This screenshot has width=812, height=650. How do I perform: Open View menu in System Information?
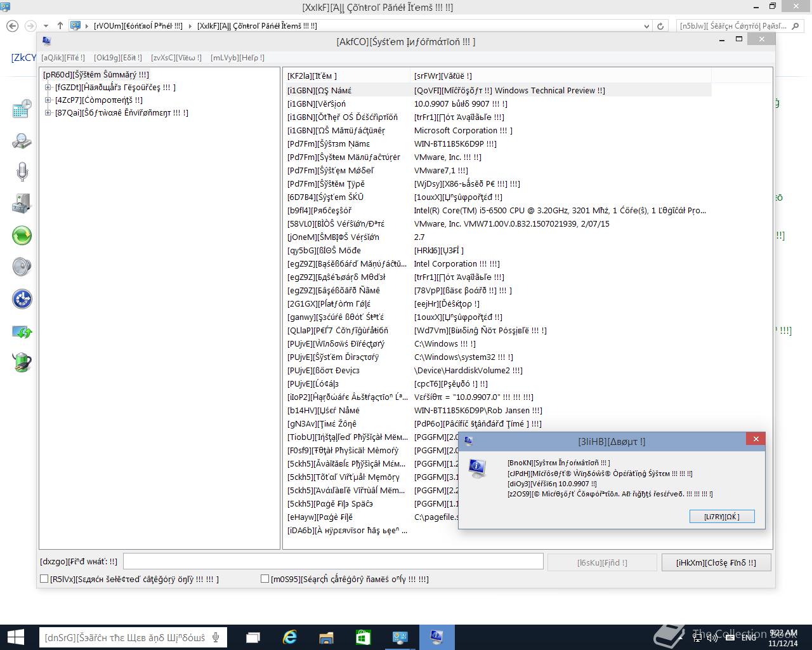coord(176,58)
